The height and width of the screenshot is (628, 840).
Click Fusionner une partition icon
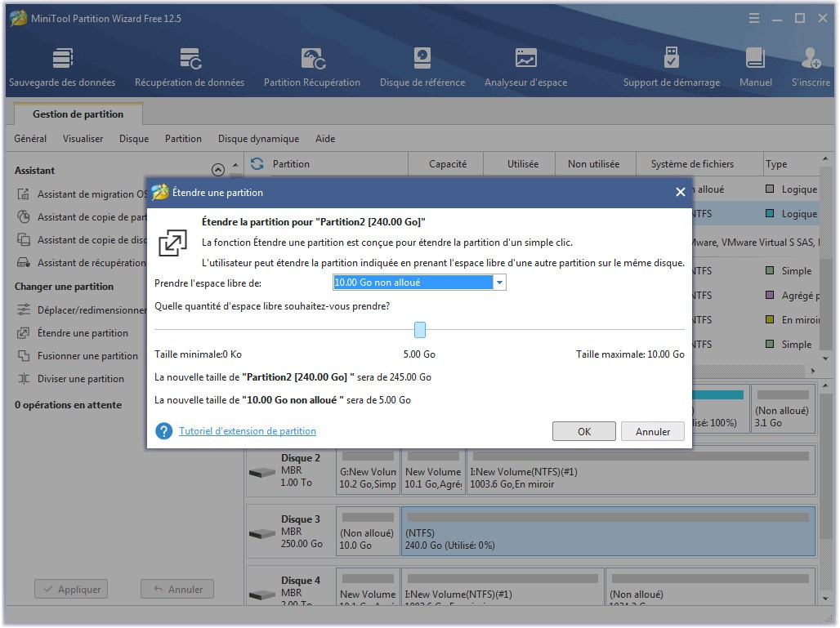tap(23, 356)
